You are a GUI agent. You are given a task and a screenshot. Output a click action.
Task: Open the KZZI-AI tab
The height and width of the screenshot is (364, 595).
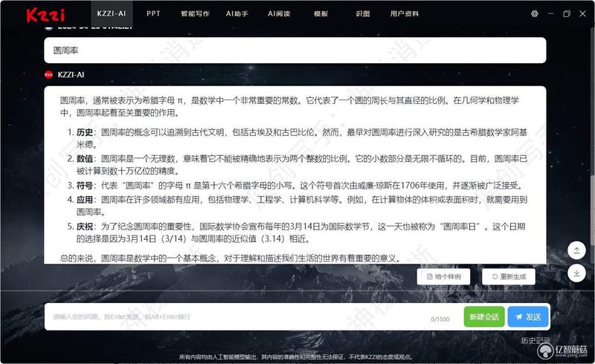[112, 13]
